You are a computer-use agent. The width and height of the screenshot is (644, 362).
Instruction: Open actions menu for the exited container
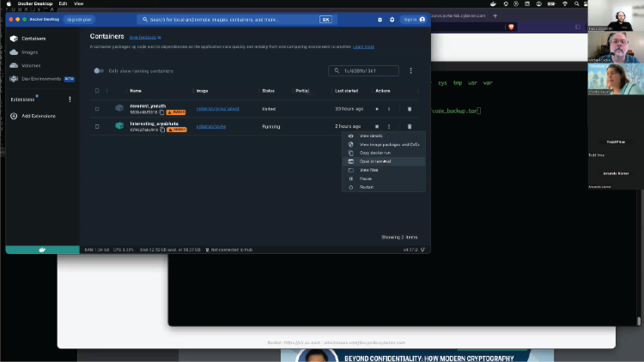click(x=389, y=109)
